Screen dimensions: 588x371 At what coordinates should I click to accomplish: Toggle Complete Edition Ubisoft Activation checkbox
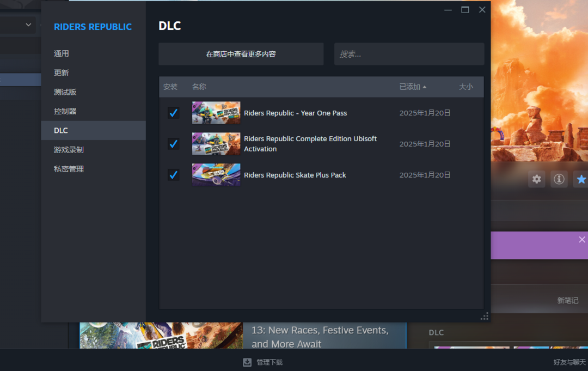tap(174, 144)
